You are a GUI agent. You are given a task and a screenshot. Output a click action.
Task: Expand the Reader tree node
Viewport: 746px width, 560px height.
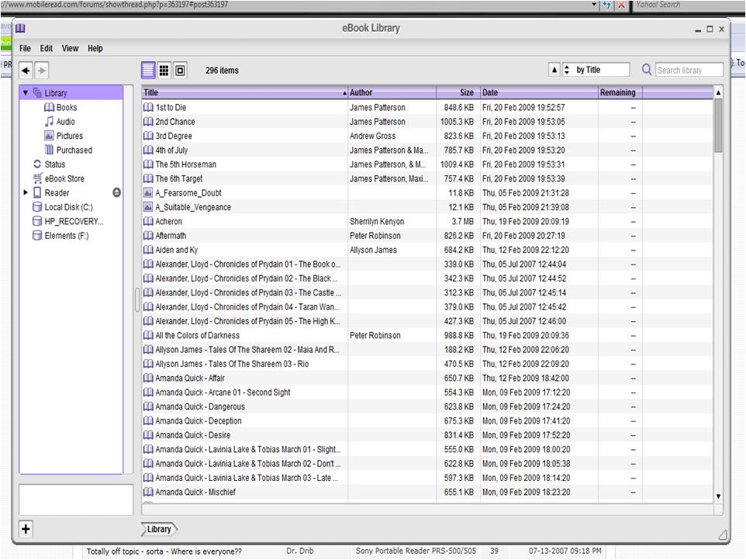click(26, 192)
